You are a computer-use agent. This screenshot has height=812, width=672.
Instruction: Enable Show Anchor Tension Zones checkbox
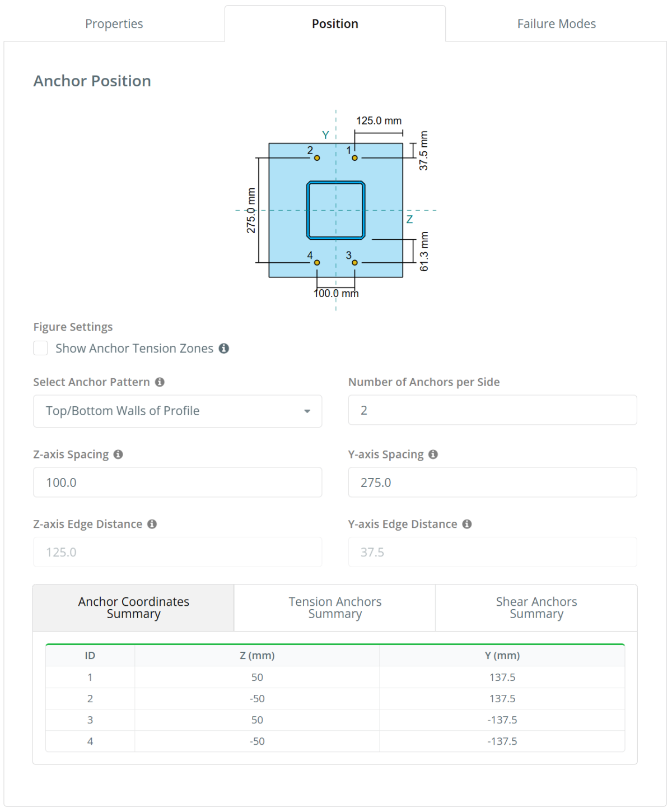41,349
